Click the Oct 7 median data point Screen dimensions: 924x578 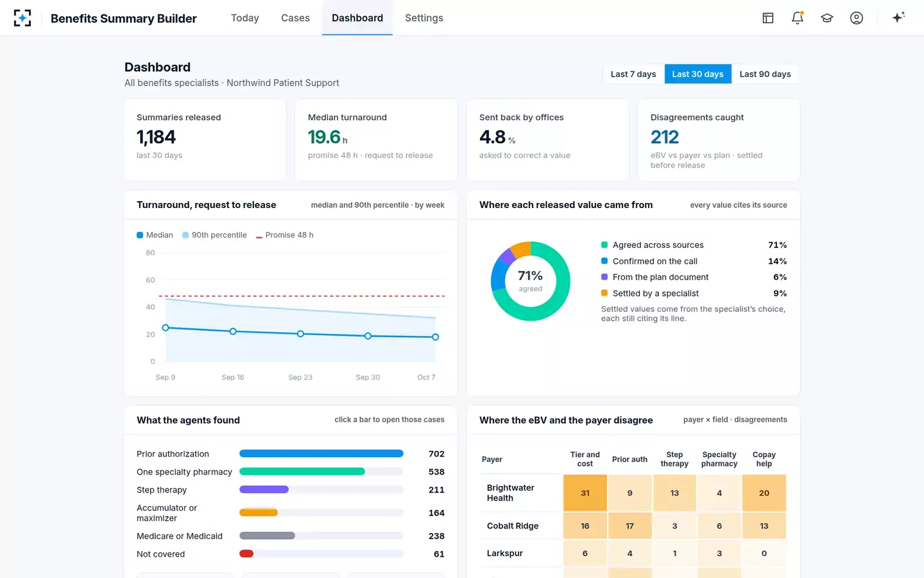pos(436,337)
